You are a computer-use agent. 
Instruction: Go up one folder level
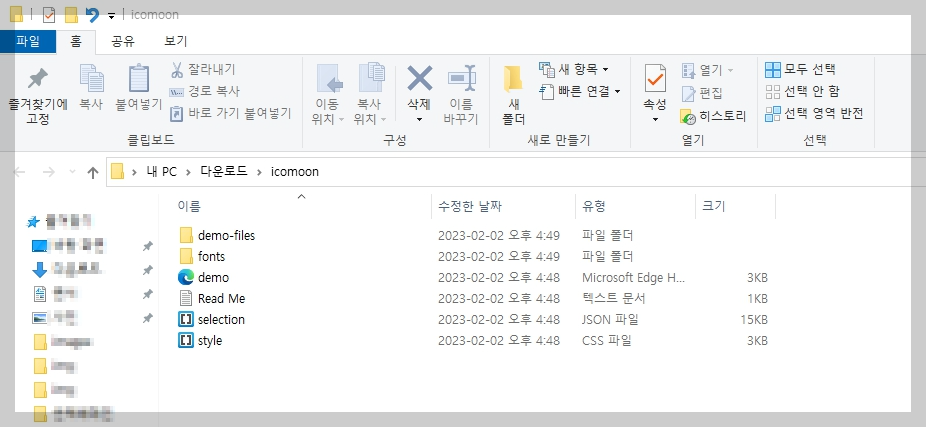point(92,172)
